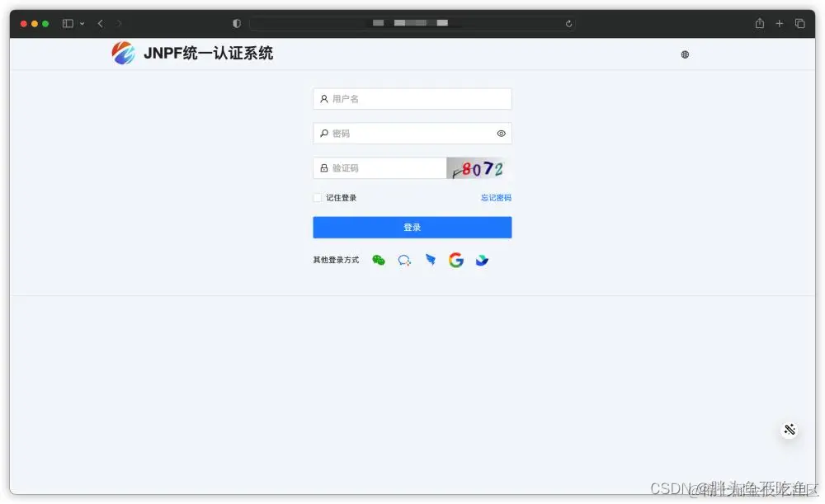Screen dimensions: 825x504
Task: Refresh the 8072 captcha image
Action: (478, 168)
